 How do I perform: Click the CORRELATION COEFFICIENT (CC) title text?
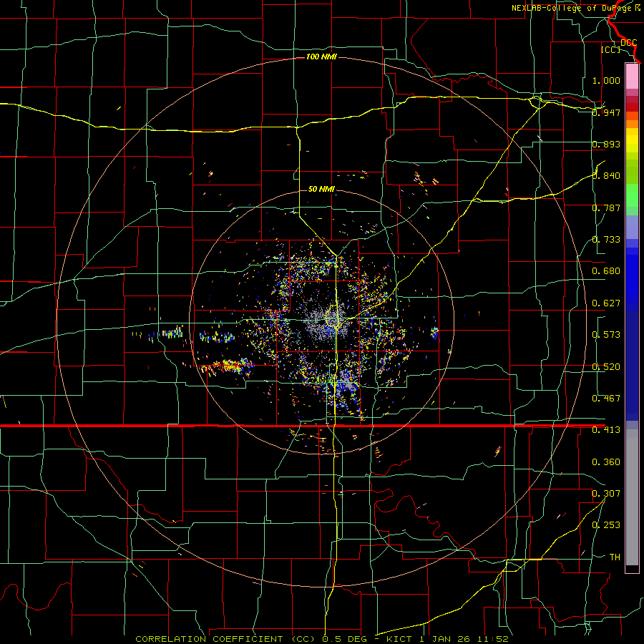tap(225, 639)
